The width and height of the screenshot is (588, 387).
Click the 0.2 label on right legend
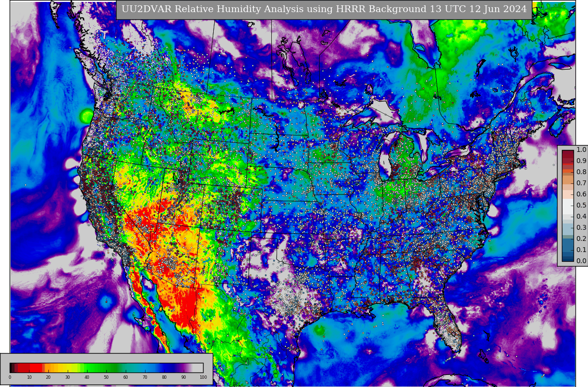coord(581,239)
